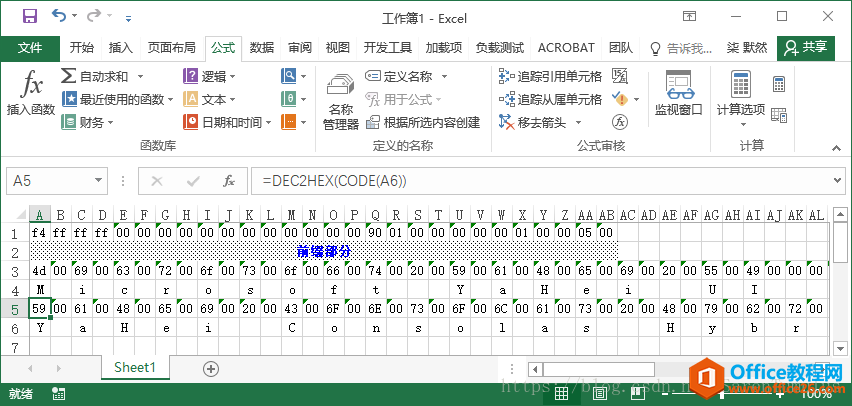Click the formula bar confirm checkmark icon
Viewport: 852px width, 406px height.
coord(193,181)
